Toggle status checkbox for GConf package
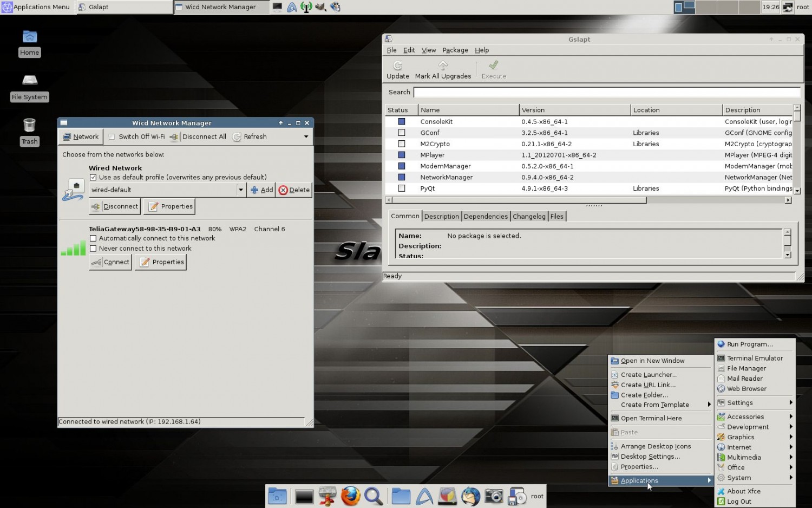This screenshot has width=812, height=508. tap(402, 133)
